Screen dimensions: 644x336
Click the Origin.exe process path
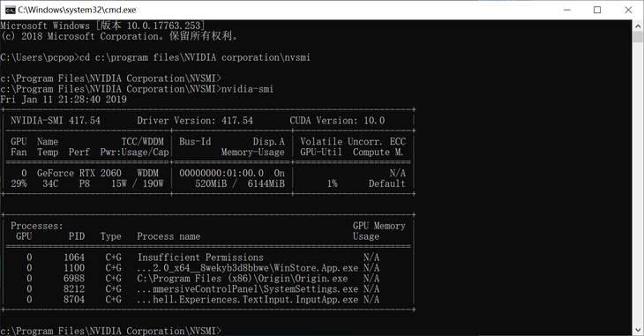(x=243, y=279)
